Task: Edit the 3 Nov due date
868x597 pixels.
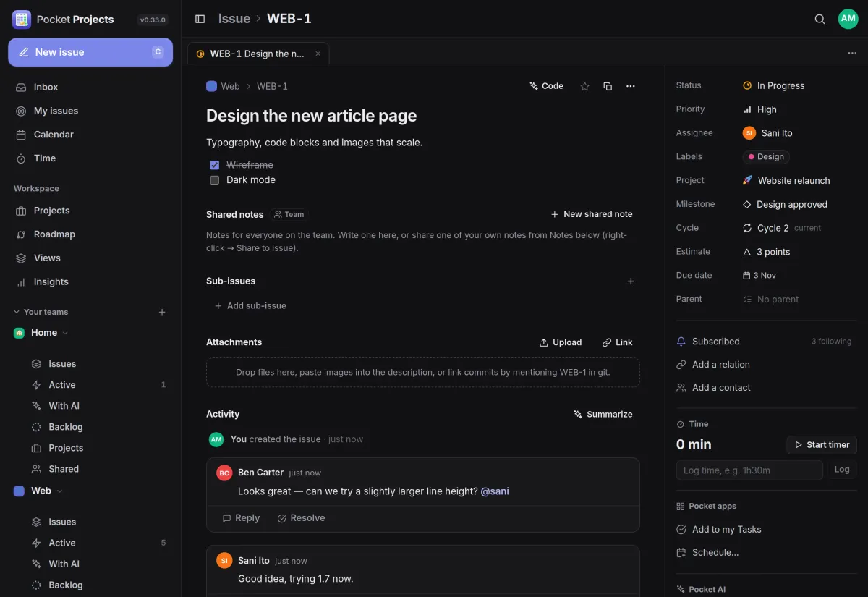Action: coord(759,276)
